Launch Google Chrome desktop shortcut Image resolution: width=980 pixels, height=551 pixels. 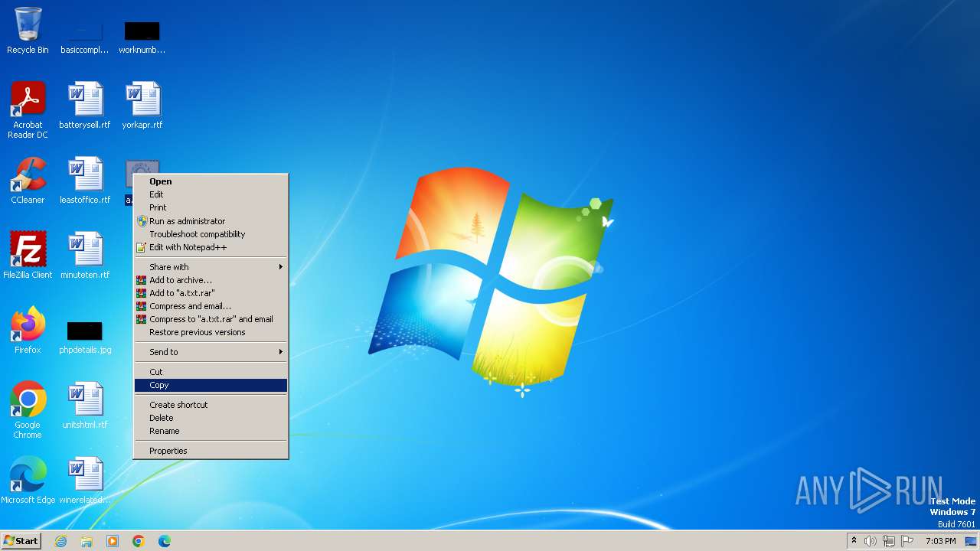(x=28, y=410)
